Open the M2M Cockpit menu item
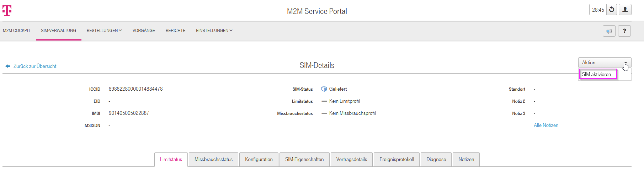Screen dimensions: 644x176 tap(17, 31)
